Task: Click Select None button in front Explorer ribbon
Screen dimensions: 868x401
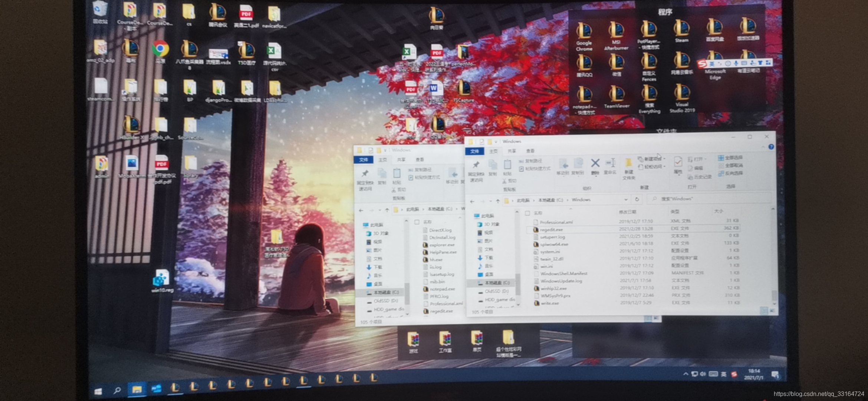Action: coord(730,165)
